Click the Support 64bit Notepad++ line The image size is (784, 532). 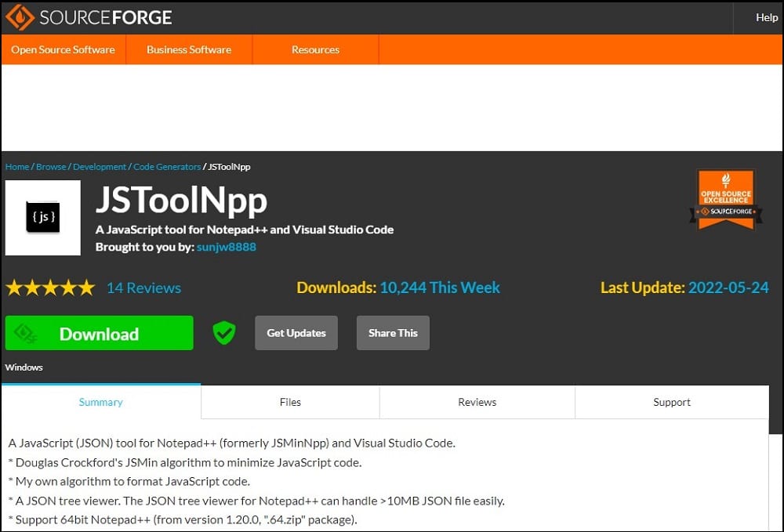[183, 519]
